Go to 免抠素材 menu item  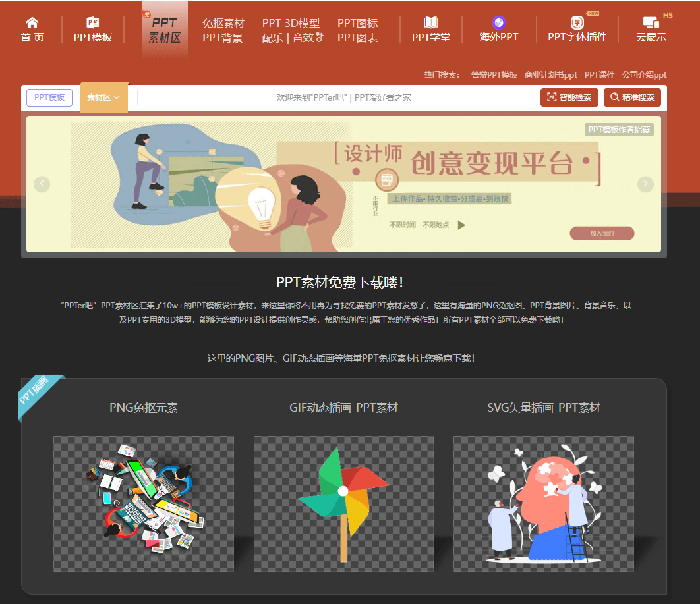[x=223, y=24]
